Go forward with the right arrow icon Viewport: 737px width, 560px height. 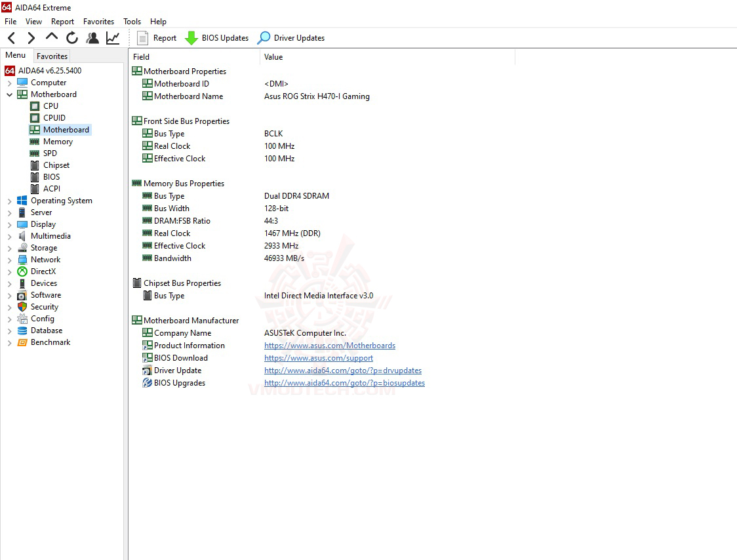coord(31,37)
